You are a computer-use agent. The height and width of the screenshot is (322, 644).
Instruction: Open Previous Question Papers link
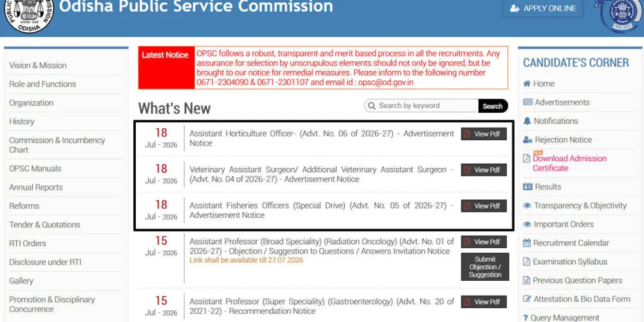[x=578, y=281]
